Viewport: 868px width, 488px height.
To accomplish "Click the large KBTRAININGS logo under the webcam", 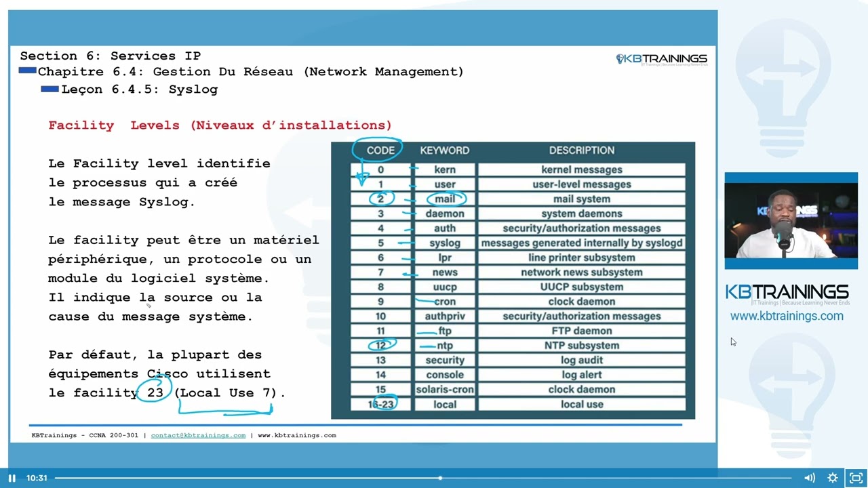I will pos(787,293).
